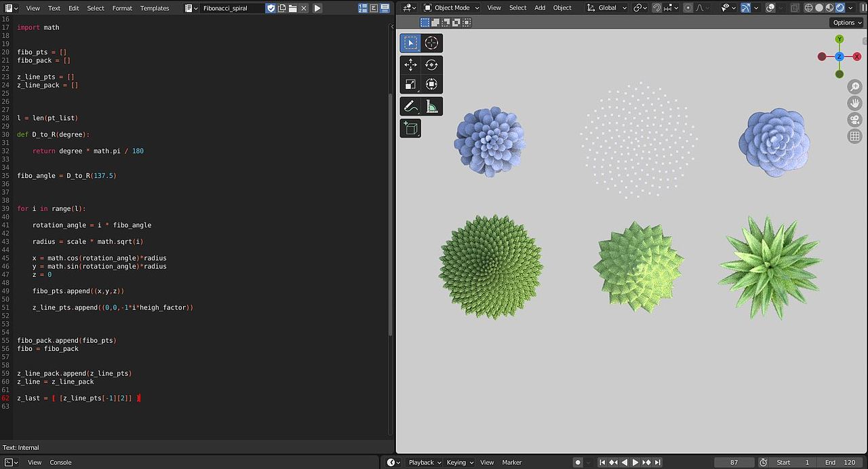868x469 pixels.
Task: Toggle line numbers display
Action: (363, 8)
